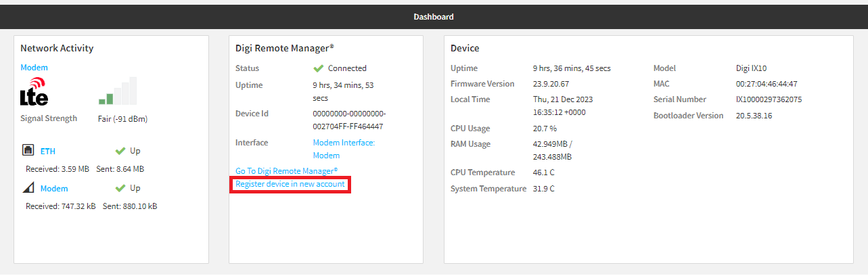This screenshot has height=278, width=868.
Task: Open the Modem interface link beside triangle icon
Action: click(x=54, y=189)
